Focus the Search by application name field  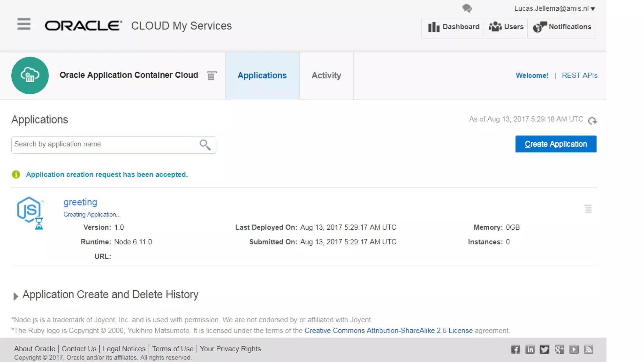click(x=104, y=144)
